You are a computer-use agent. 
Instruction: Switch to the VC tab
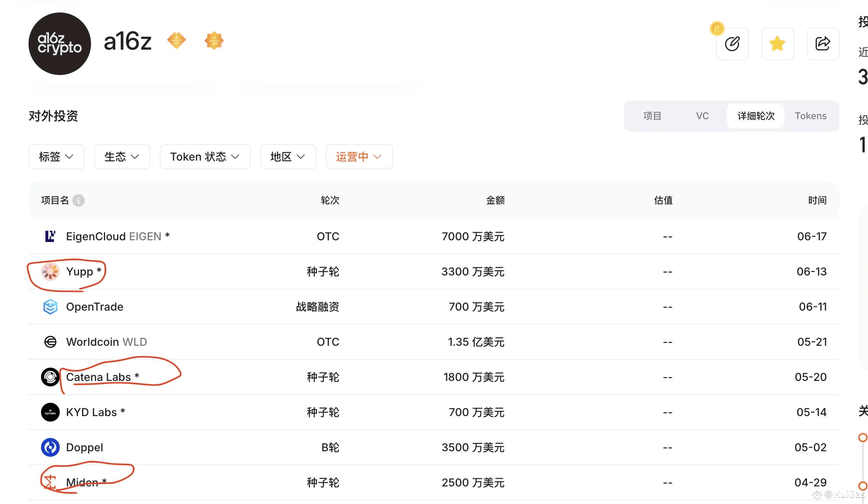pyautogui.click(x=702, y=116)
